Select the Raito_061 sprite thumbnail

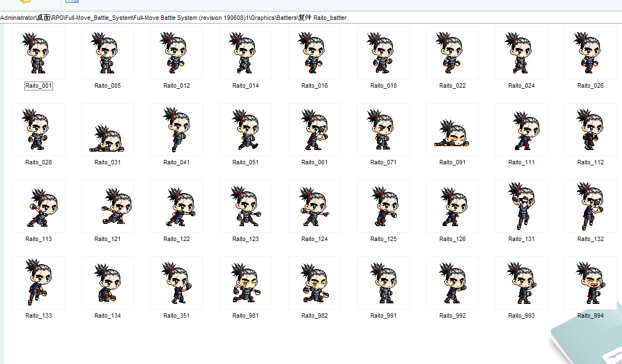pos(315,130)
